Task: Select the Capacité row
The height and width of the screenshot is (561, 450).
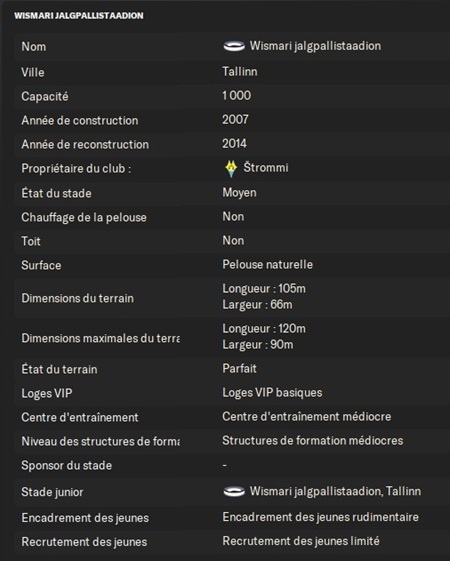Action: 233,96
